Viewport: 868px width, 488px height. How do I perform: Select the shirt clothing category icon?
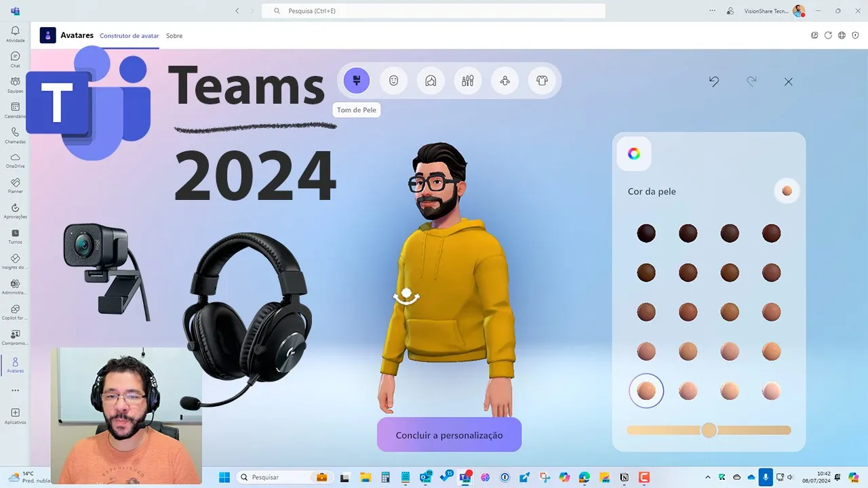tap(541, 81)
